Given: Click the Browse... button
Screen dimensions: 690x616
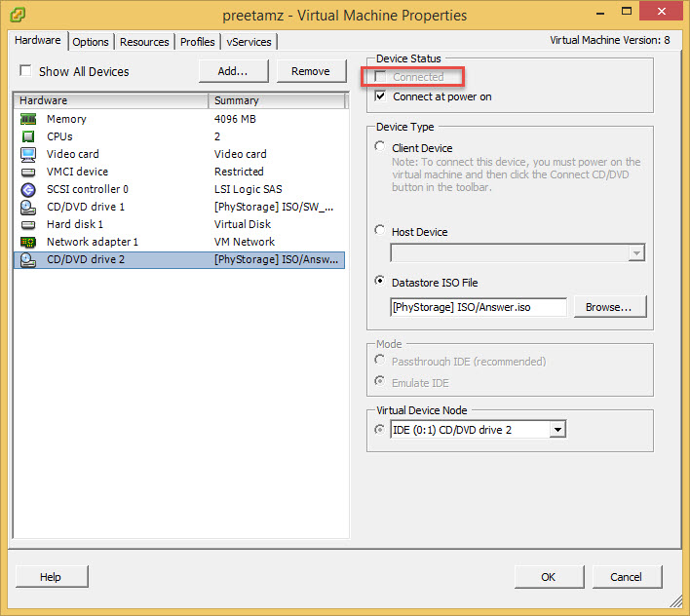Looking at the screenshot, I should pos(609,306).
